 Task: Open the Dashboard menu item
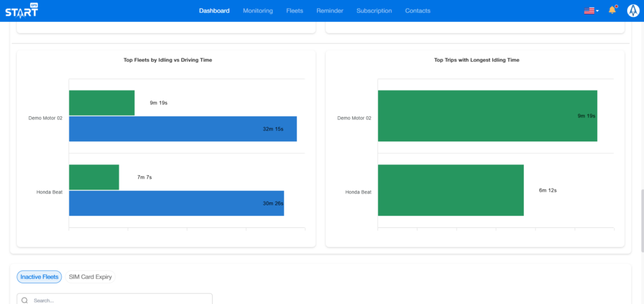pos(214,11)
